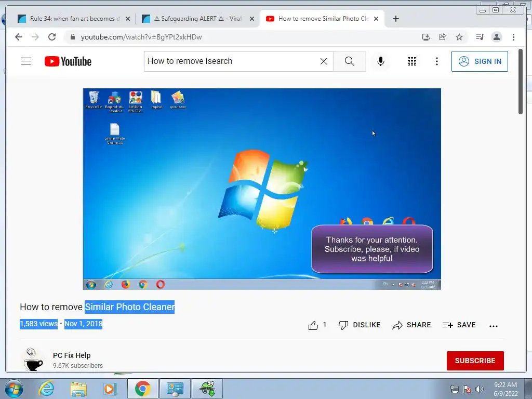Click the 9.67K subscribers text
This screenshot has width=532, height=399.
(x=78, y=366)
